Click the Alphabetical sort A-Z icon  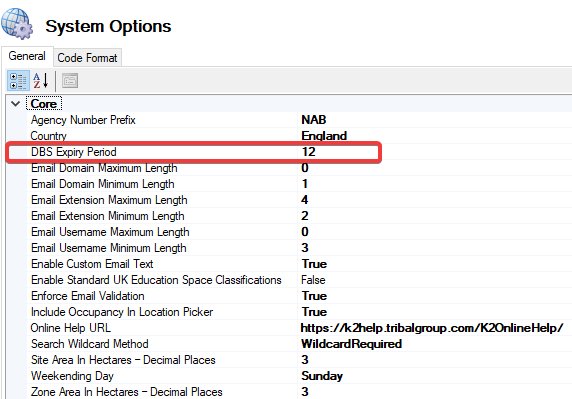(40, 81)
